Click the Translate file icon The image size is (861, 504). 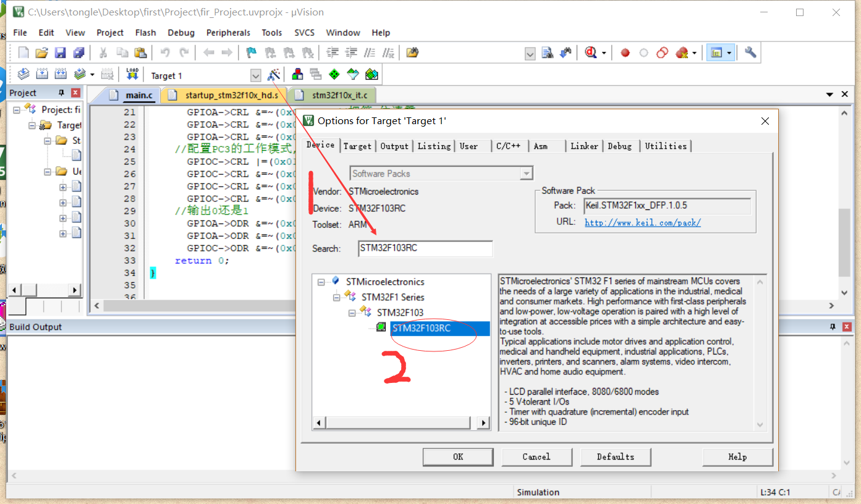pyautogui.click(x=23, y=75)
